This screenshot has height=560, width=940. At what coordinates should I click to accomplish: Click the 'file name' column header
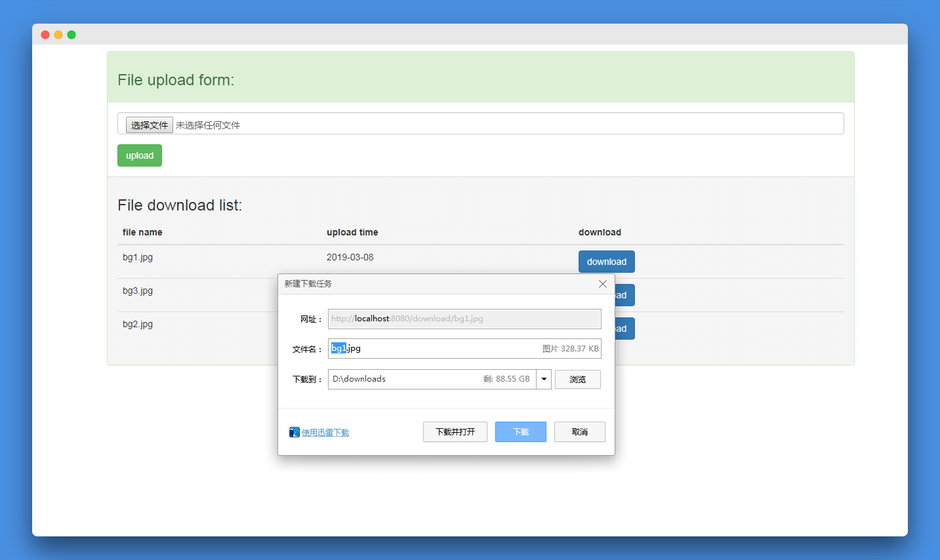click(142, 232)
